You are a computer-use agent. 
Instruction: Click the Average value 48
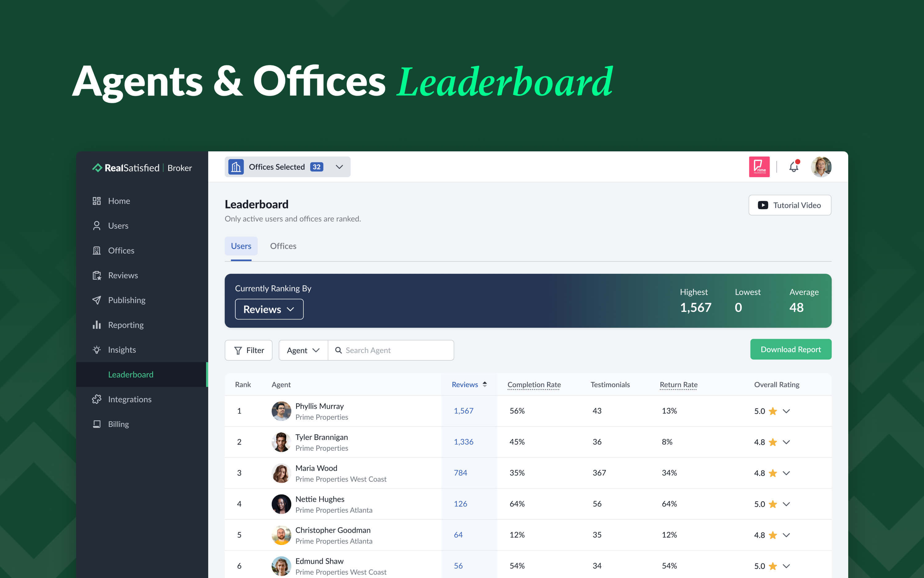tap(796, 308)
